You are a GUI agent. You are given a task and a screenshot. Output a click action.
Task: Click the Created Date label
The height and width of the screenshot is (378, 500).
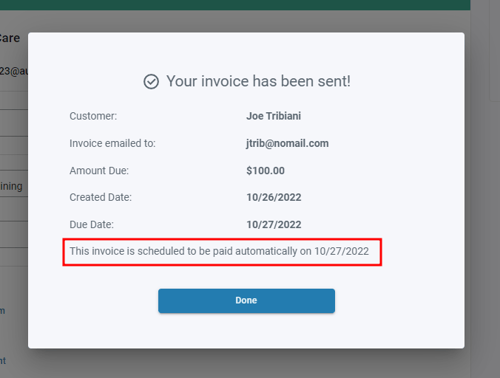[x=100, y=197]
